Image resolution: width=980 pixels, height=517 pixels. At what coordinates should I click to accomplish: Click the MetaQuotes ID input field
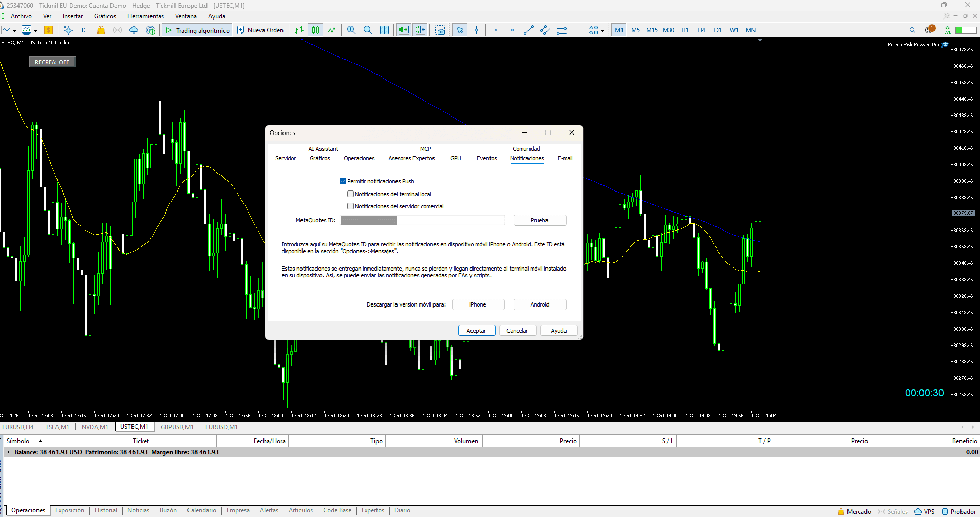[x=423, y=220]
